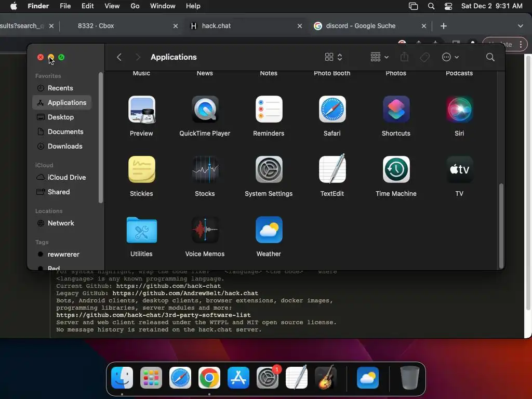Image resolution: width=532 pixels, height=399 pixels.
Task: Go back with the Finder back arrow
Action: (119, 57)
